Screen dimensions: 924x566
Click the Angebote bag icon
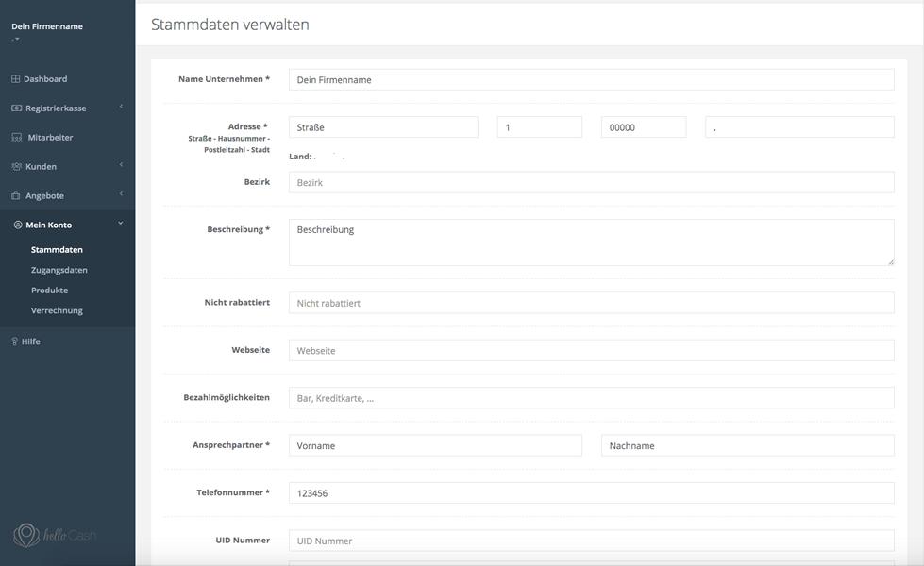click(x=16, y=195)
